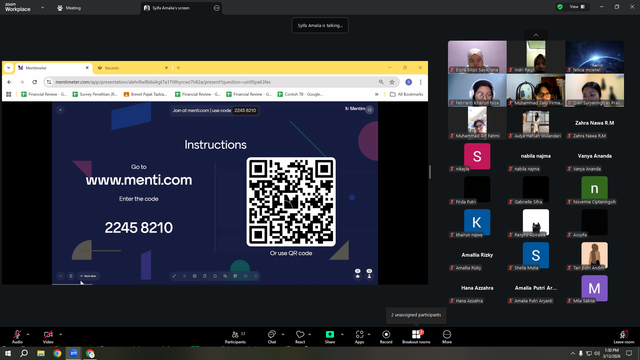Open Windows Start menu
This screenshot has height=360, width=640.
point(8,353)
